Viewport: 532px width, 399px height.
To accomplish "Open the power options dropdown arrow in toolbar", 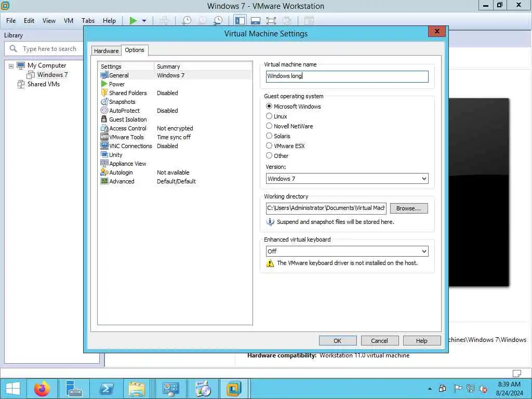I will [144, 21].
